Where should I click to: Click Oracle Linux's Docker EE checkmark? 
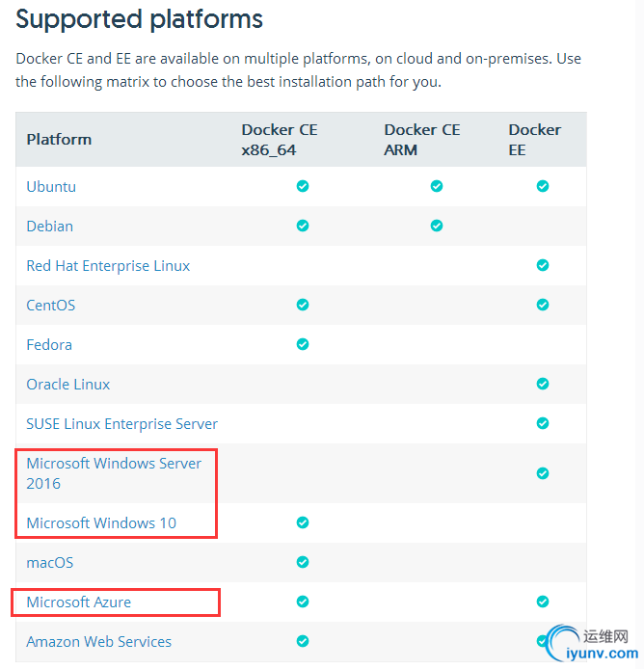(543, 384)
